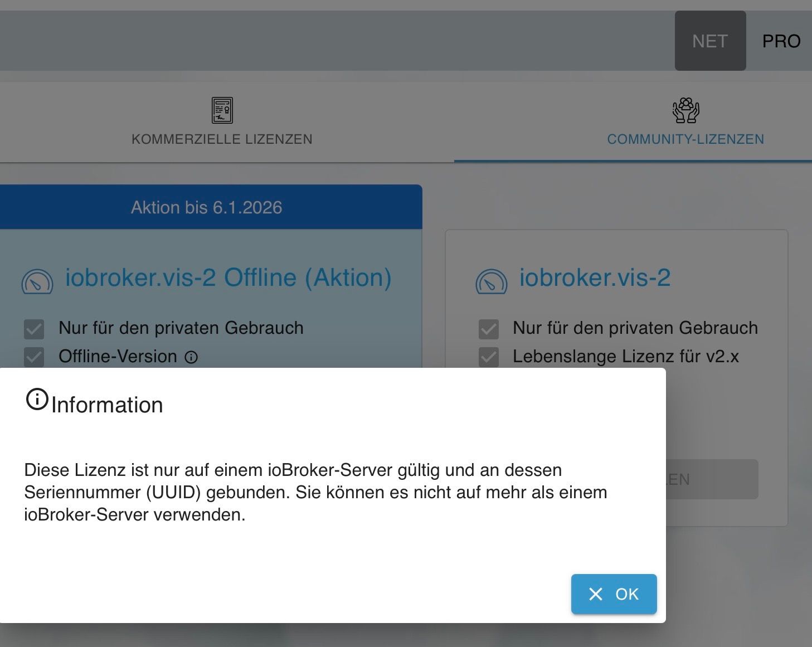
Task: Open the Kommerzielle Lizenzen tab label
Action: [x=222, y=139]
